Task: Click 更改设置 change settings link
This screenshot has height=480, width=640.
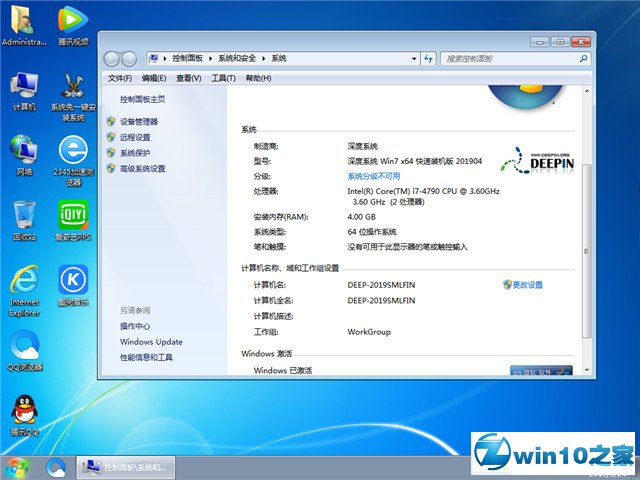Action: click(x=527, y=285)
